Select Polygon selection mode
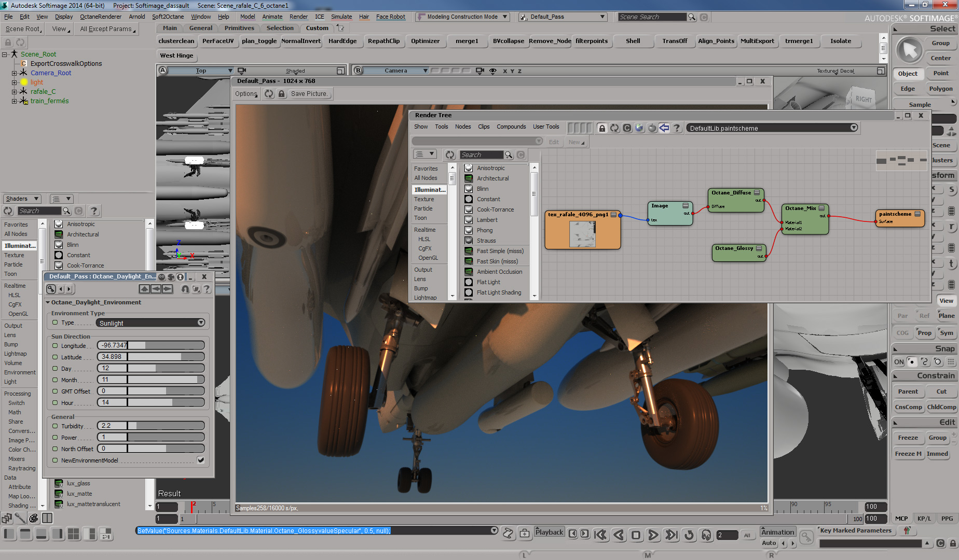 tap(941, 89)
